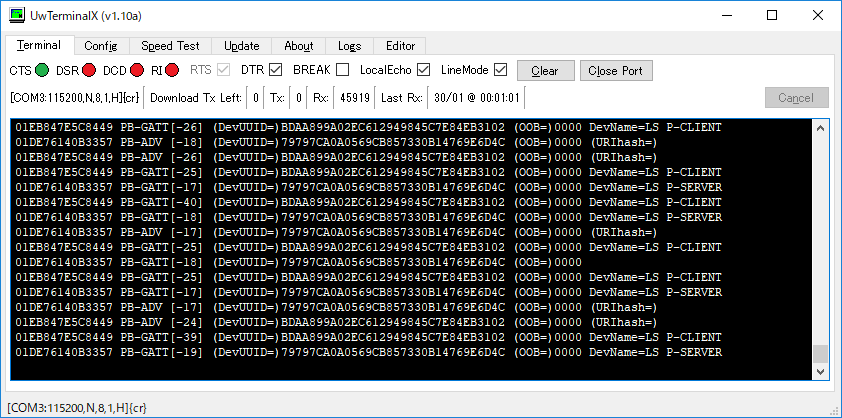The height and width of the screenshot is (418, 842).
Task: Click the red DCD indicator light
Action: pos(138,70)
